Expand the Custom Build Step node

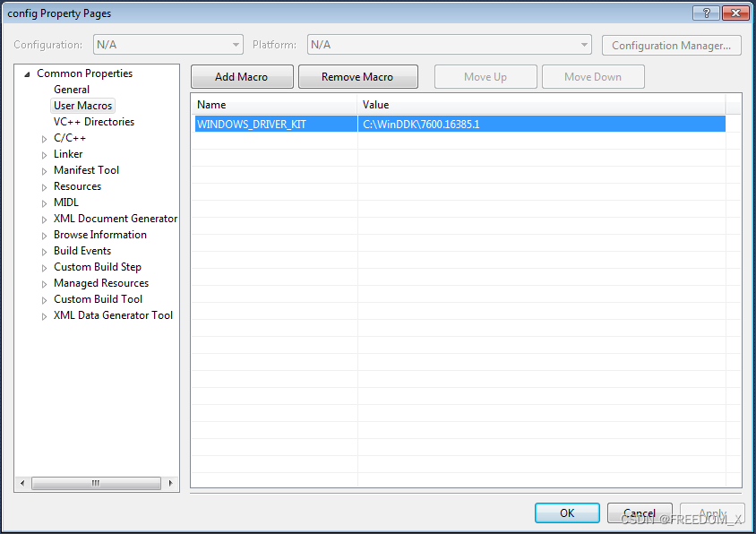(44, 266)
